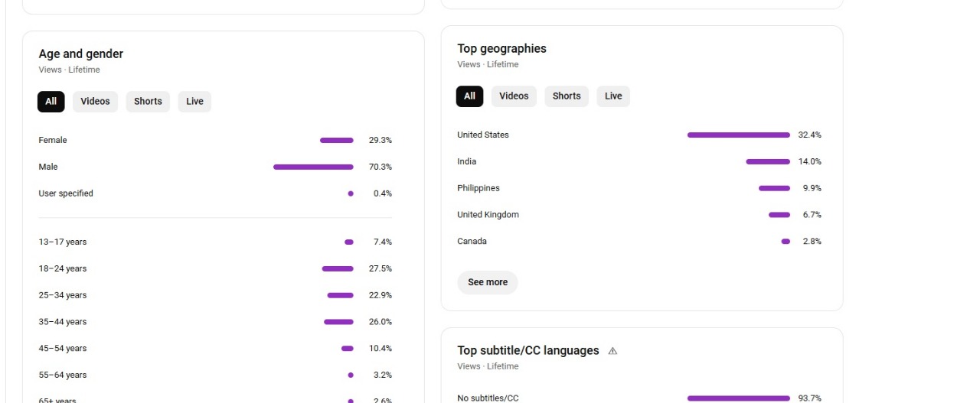Click the United States views bar
Screen dimensions: 980x403
pos(738,135)
